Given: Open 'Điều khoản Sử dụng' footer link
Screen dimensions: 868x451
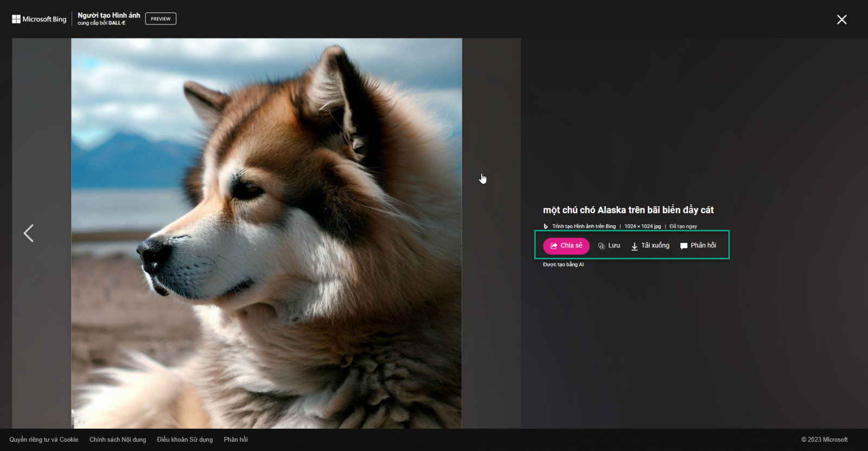Looking at the screenshot, I should point(184,440).
